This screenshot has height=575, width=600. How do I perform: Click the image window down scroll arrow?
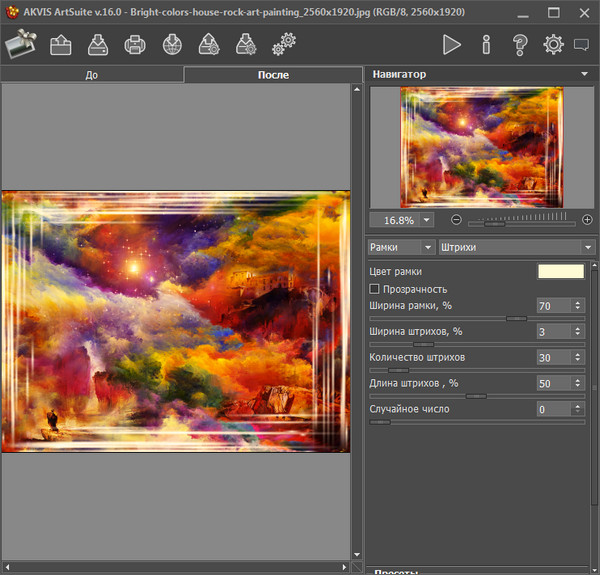click(357, 554)
